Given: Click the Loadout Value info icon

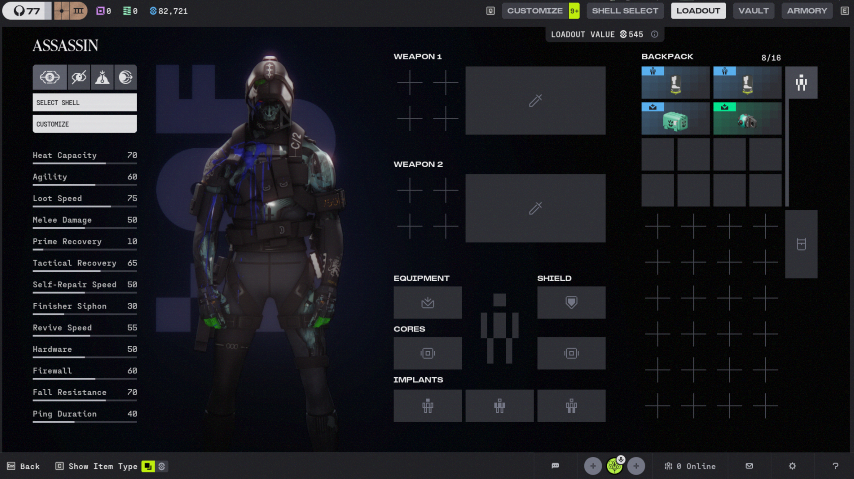Looking at the screenshot, I should coord(655,34).
